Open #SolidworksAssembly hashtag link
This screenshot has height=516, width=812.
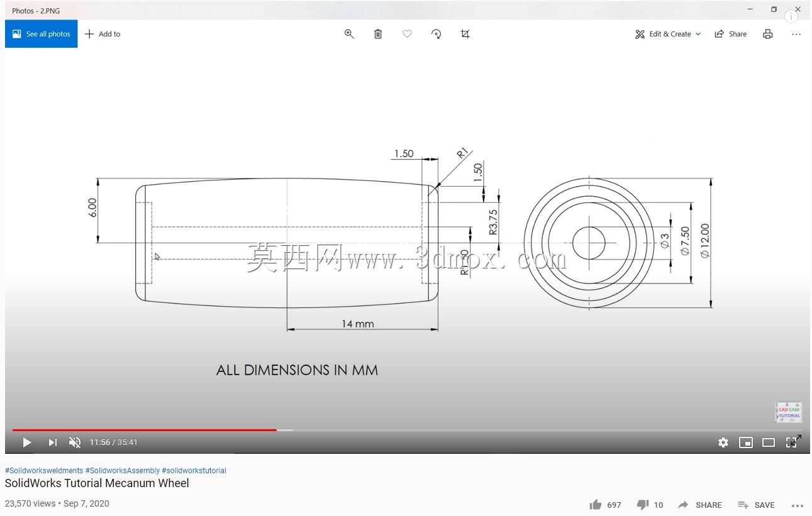pos(123,471)
